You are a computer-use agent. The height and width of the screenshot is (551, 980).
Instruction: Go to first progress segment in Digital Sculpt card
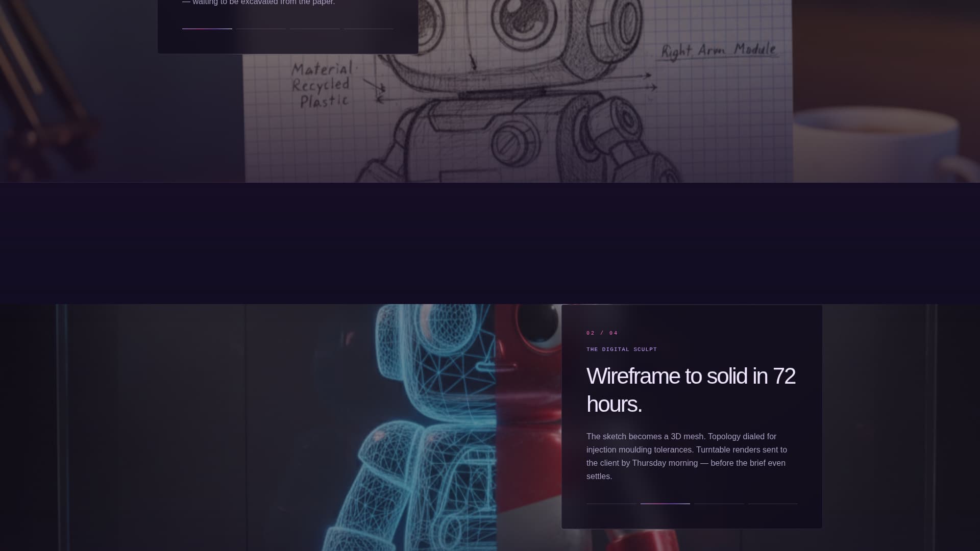[x=611, y=504]
